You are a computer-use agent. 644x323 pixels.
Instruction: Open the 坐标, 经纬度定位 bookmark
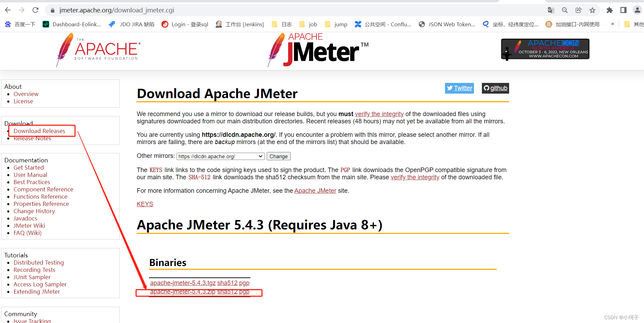click(x=511, y=24)
